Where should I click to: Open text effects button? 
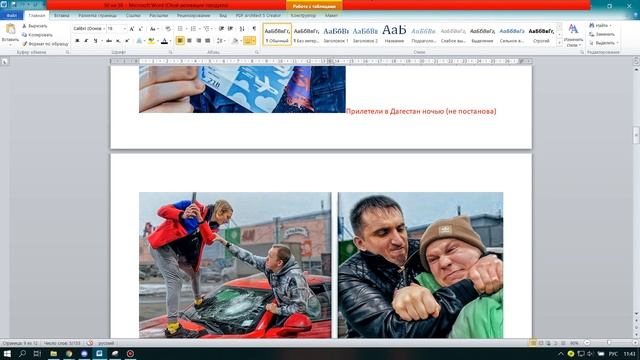[139, 41]
